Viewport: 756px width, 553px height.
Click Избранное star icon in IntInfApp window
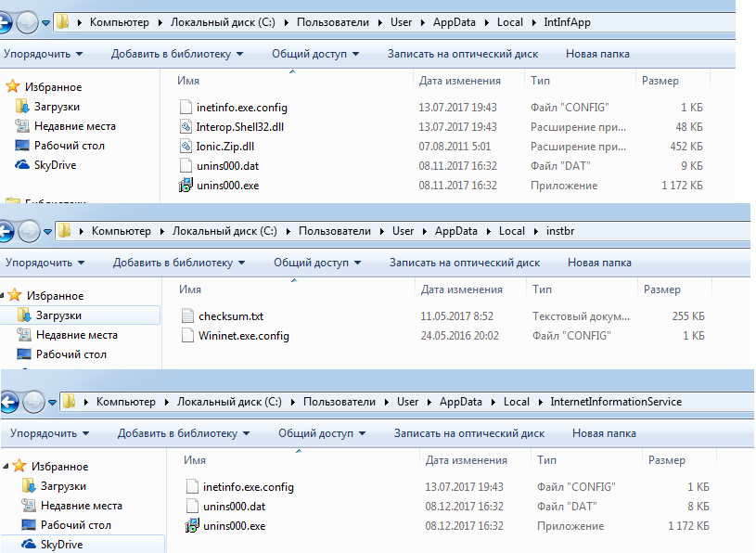point(13,87)
